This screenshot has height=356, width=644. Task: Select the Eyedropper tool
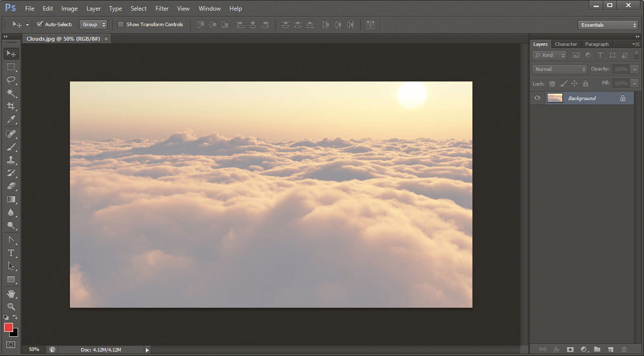(x=11, y=120)
